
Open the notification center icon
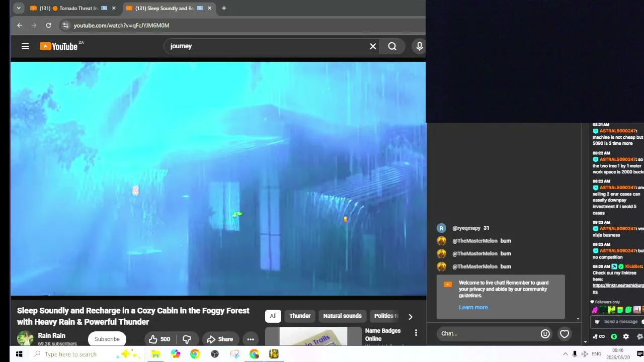tap(640, 354)
